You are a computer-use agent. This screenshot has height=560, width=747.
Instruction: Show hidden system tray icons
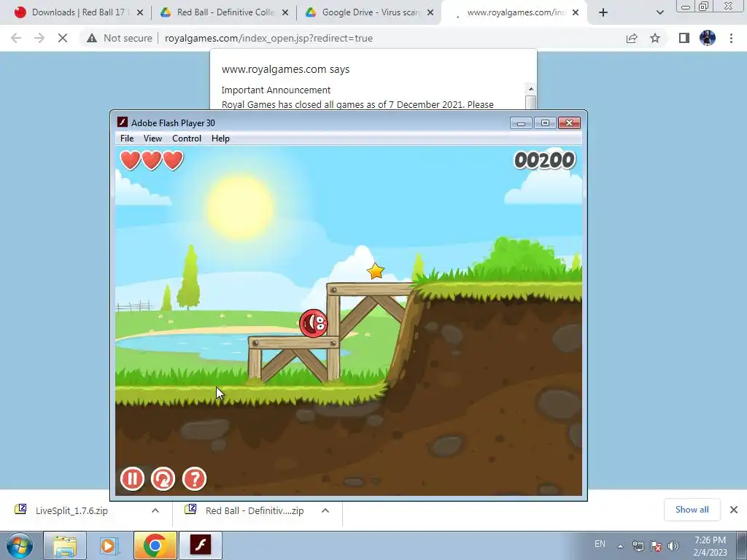point(620,546)
